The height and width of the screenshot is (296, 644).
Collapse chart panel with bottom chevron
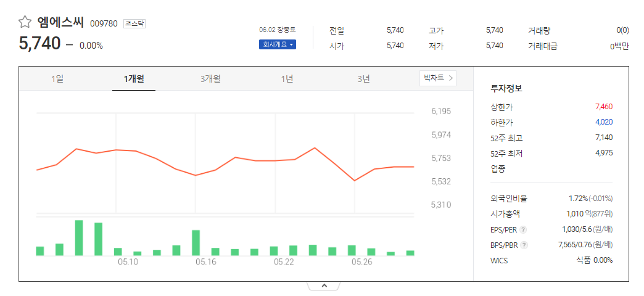(324, 286)
